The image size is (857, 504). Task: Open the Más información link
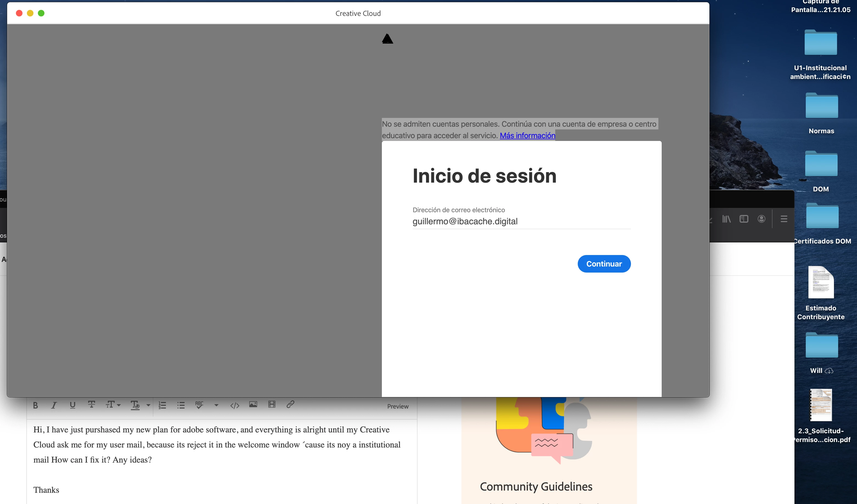click(527, 136)
